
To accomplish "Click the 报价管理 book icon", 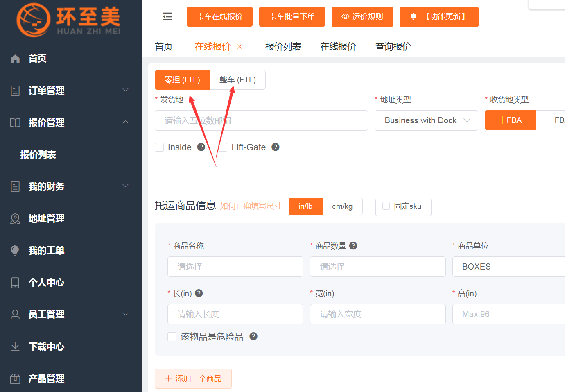I will coord(15,122).
